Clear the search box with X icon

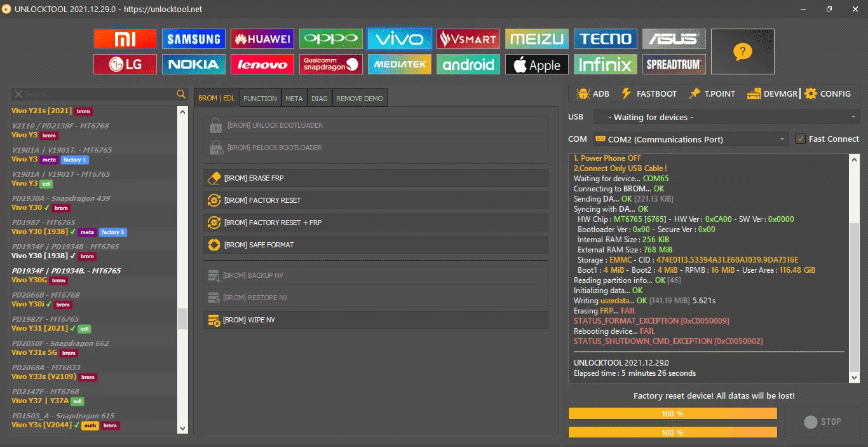click(x=18, y=94)
